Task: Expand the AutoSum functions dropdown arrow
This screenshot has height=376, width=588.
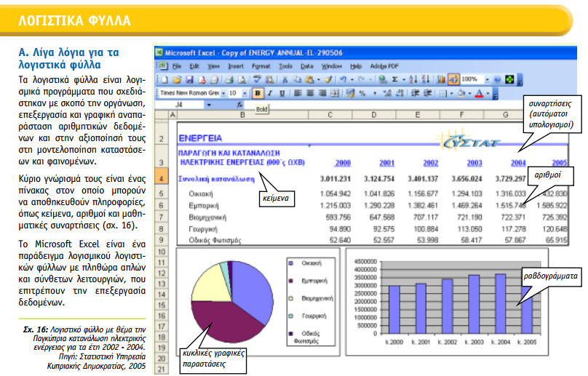Action: [x=404, y=79]
